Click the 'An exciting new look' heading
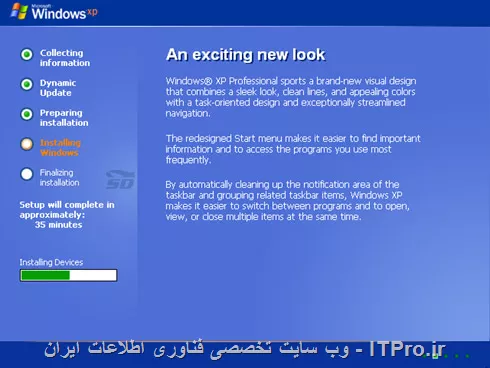490x368 pixels. tap(245, 55)
